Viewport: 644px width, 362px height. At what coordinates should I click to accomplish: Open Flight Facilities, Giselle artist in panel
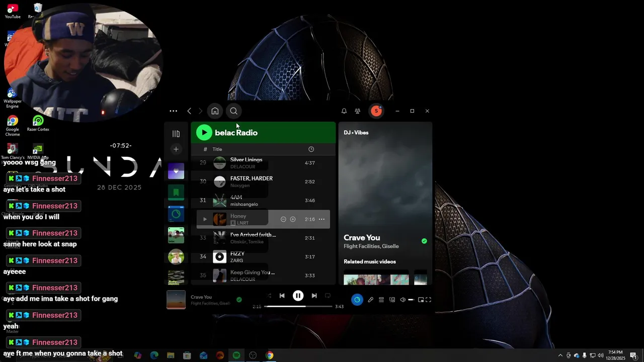tap(371, 246)
